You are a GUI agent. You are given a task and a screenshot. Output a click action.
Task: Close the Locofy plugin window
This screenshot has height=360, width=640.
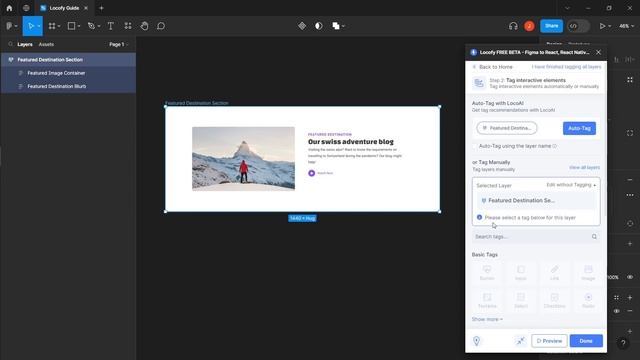tap(598, 52)
